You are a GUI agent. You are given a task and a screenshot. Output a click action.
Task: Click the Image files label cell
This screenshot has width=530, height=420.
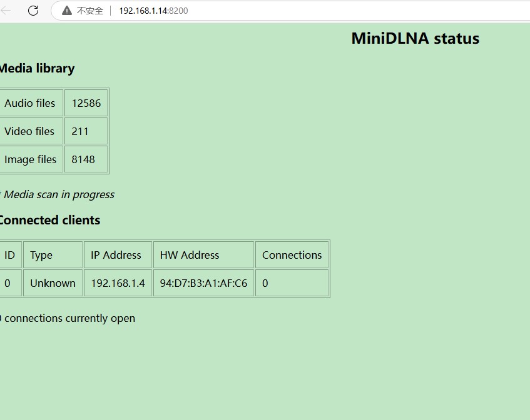31,159
